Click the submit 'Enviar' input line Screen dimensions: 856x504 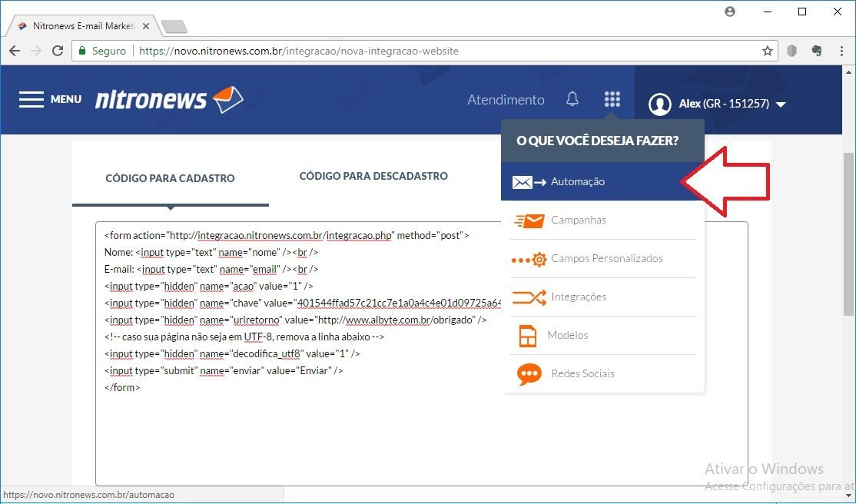click(224, 370)
